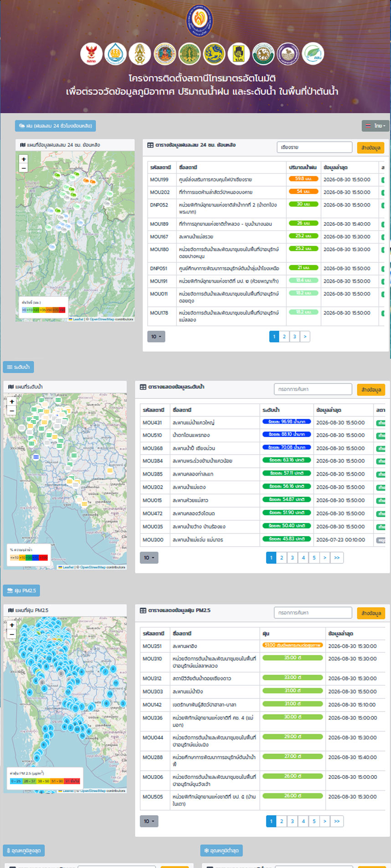Zoom in on the water level map
Screen dimensions: 391x868
click(x=12, y=401)
